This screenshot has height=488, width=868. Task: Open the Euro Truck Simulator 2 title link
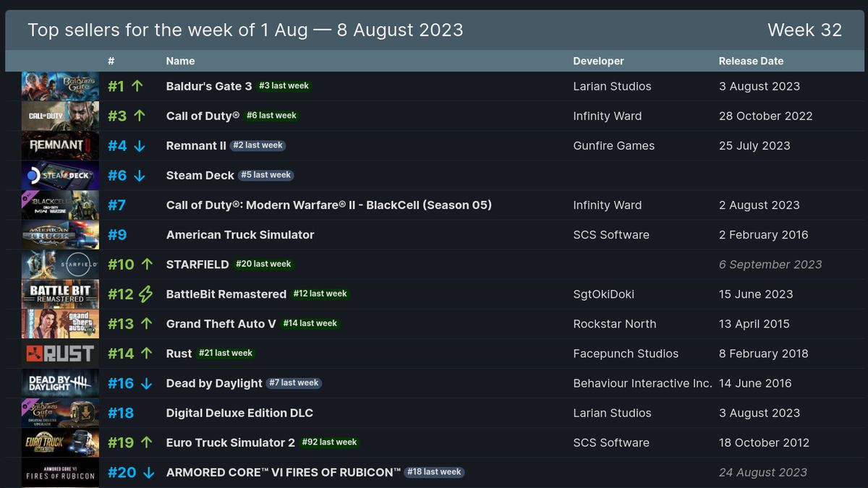[231, 442]
